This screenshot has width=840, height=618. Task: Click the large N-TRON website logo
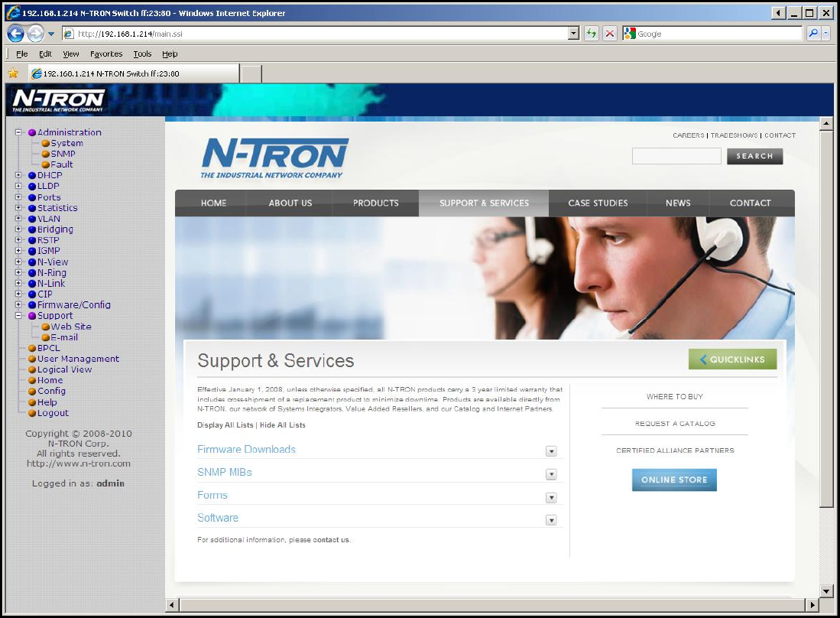(274, 158)
